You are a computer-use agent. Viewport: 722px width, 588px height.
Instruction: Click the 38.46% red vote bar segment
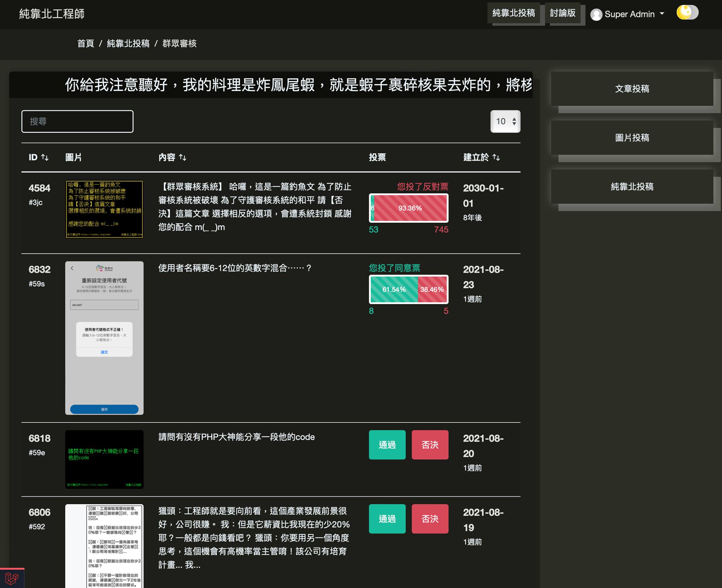pyautogui.click(x=432, y=290)
